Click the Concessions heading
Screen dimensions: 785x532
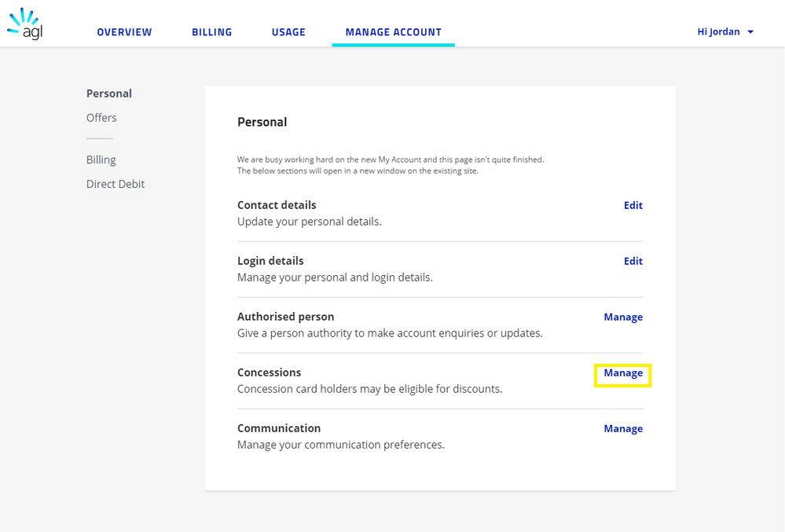269,372
